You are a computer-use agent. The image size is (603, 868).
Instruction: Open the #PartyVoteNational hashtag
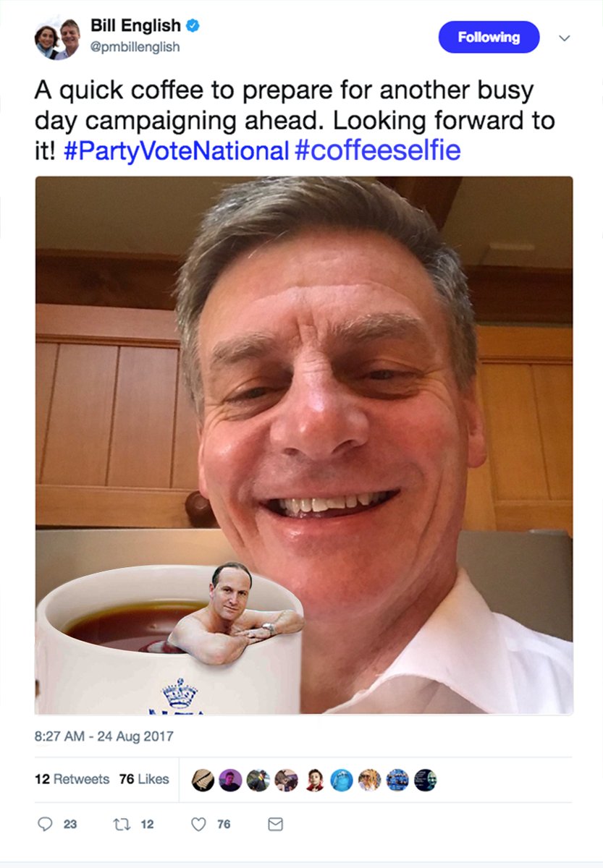177,151
